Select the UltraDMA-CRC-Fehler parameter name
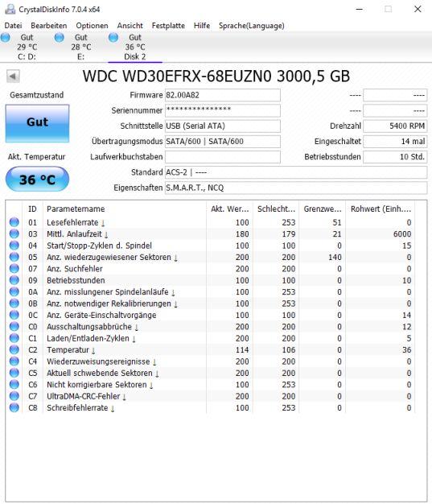 pos(86,396)
